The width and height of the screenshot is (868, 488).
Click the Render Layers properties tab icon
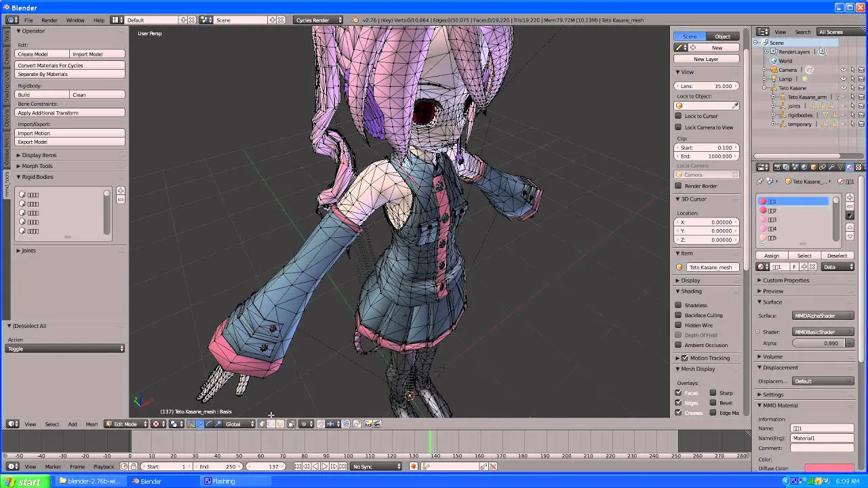coord(786,167)
